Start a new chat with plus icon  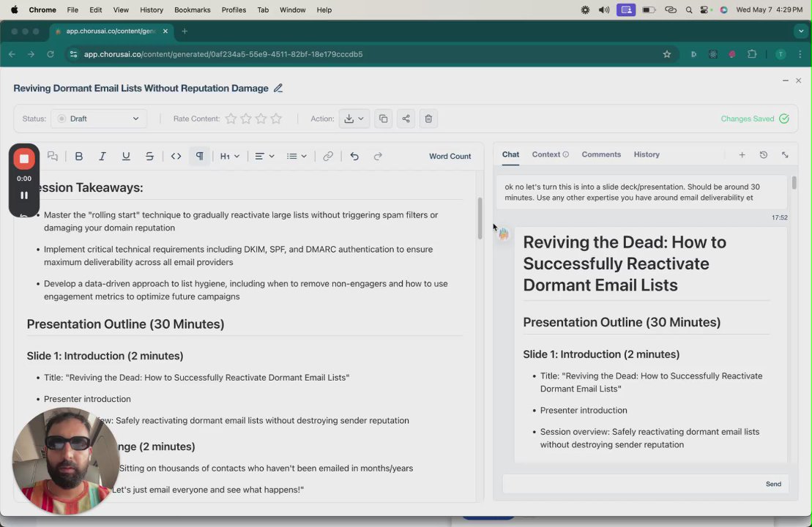[x=742, y=154]
